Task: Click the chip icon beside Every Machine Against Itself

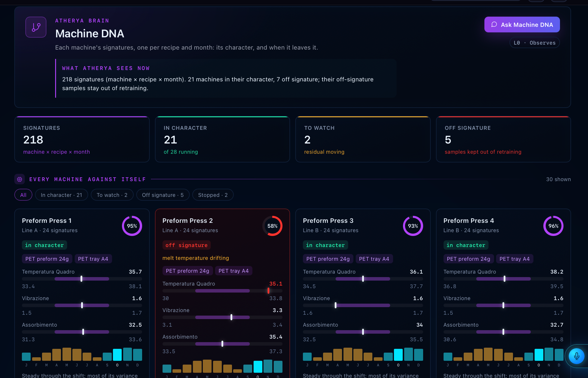Action: tap(20, 179)
